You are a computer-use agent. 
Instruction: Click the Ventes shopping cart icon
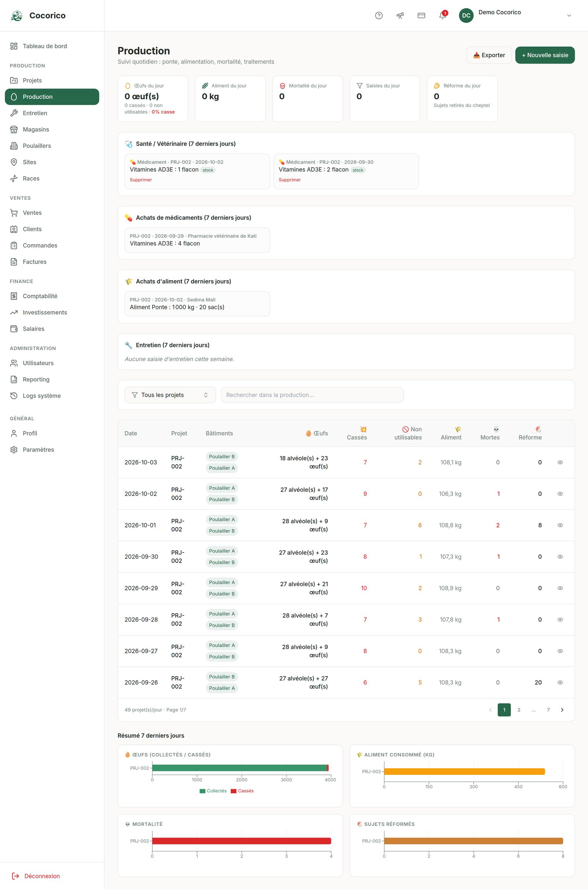click(14, 212)
